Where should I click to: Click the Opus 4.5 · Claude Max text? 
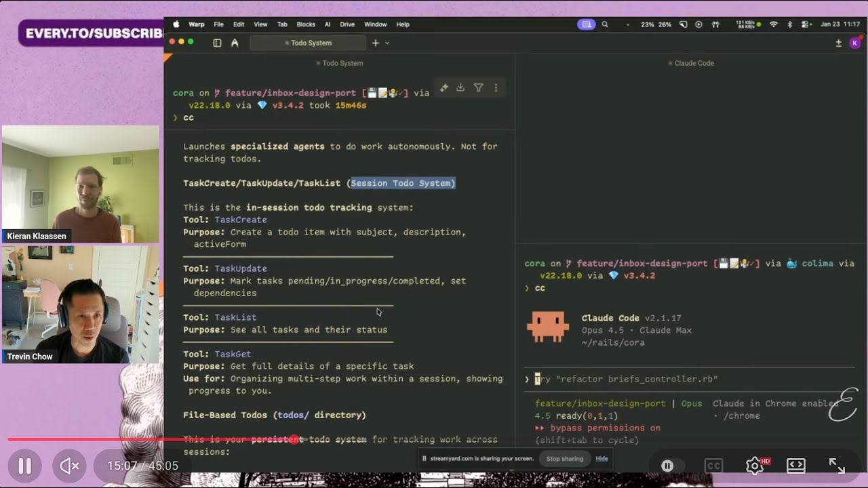point(637,330)
